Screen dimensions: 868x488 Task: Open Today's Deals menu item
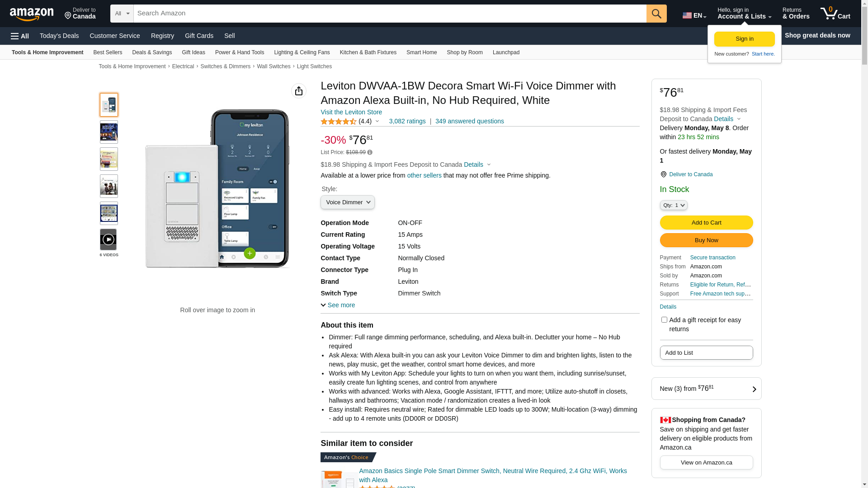tap(59, 36)
